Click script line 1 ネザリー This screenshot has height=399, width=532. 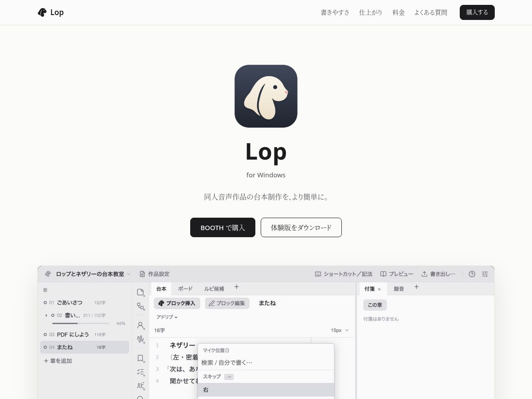coord(182,345)
